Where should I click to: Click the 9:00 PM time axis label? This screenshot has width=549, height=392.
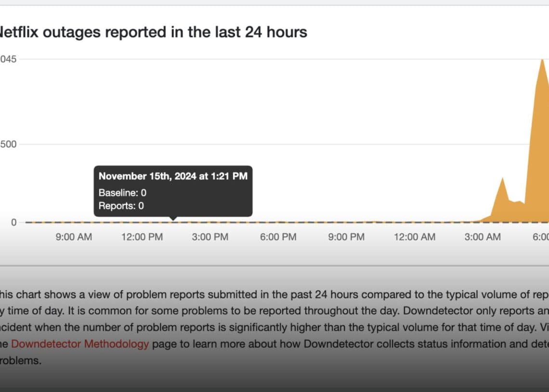click(346, 237)
